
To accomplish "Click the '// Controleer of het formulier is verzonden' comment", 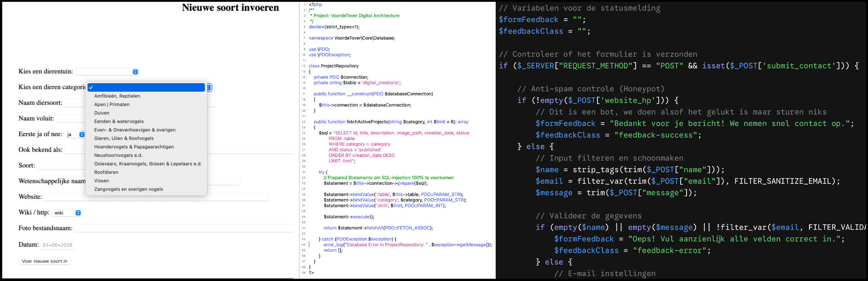I will [598, 54].
